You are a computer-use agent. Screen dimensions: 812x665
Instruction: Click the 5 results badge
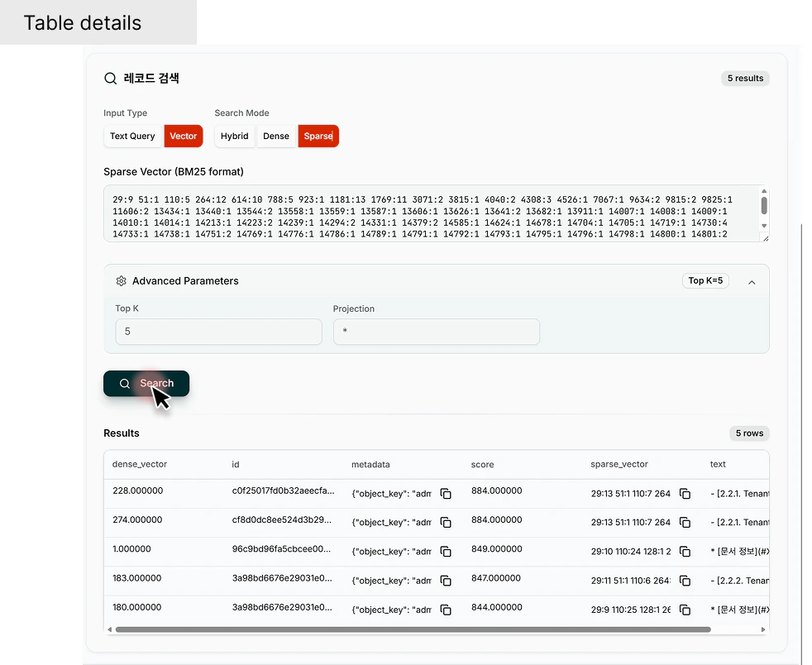[745, 79]
